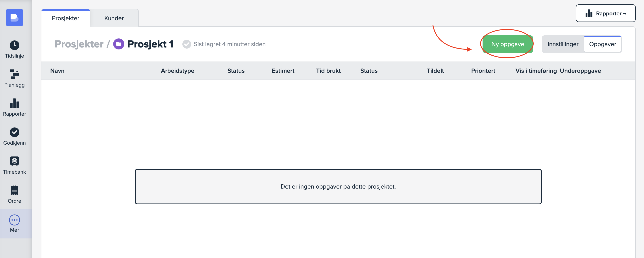644x258 pixels.
Task: Click the saved checkmark status icon
Action: click(187, 44)
